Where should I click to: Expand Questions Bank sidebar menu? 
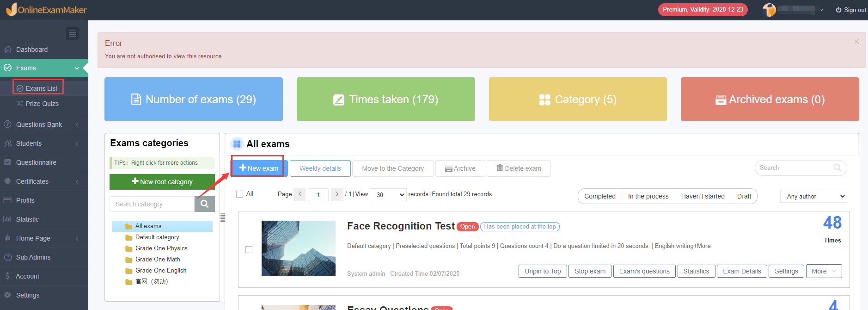(x=44, y=124)
